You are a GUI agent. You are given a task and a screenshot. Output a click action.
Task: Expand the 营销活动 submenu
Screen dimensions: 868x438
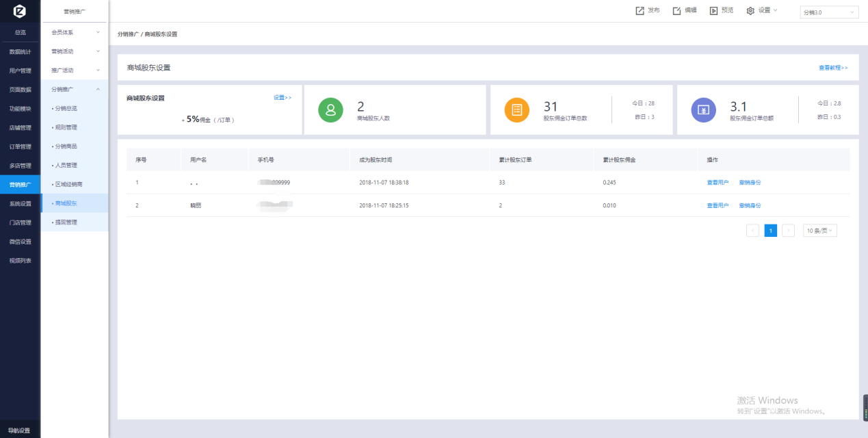pyautogui.click(x=75, y=51)
